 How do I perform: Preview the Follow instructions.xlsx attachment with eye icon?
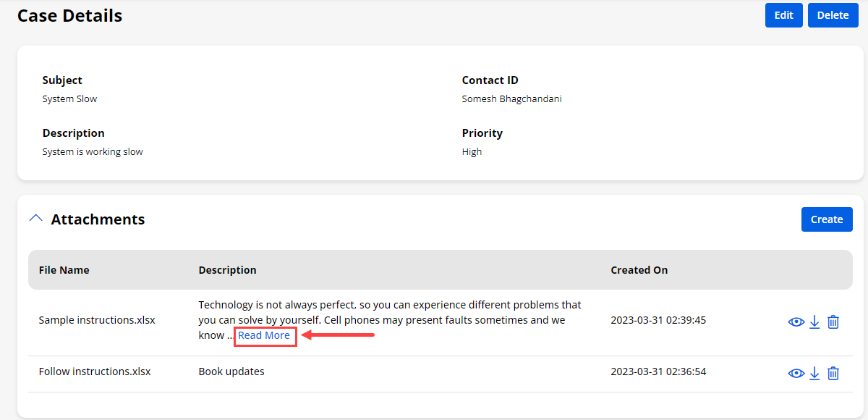click(x=796, y=373)
